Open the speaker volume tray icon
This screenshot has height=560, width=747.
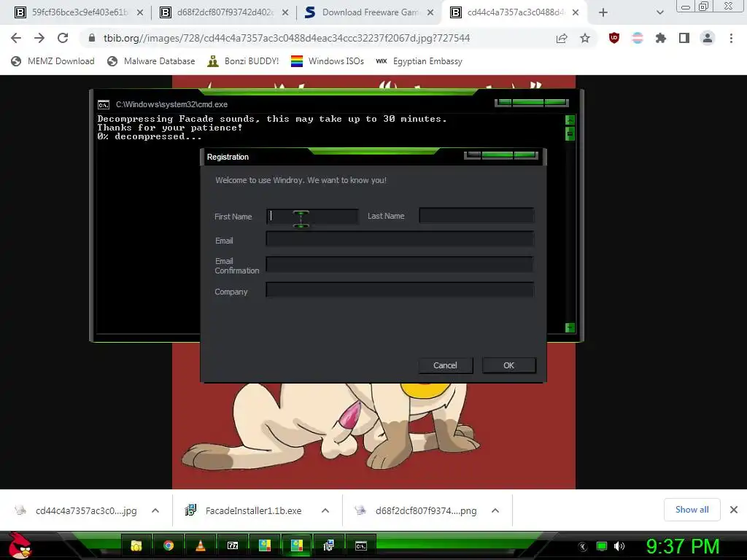coord(619,546)
